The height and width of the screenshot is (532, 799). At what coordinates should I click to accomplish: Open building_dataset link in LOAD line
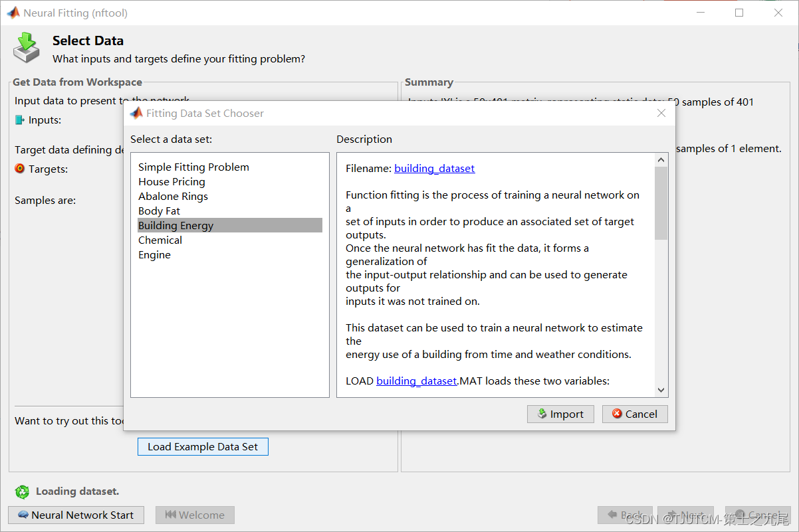coord(417,381)
